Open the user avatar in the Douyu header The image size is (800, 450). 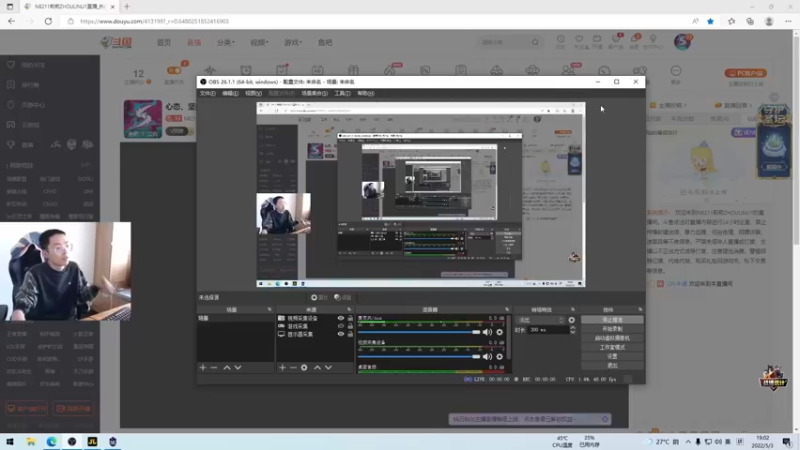click(683, 42)
